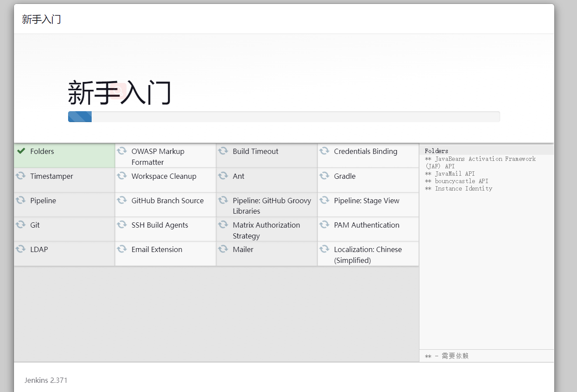Click the green checkmark beside Folders

tap(21, 151)
